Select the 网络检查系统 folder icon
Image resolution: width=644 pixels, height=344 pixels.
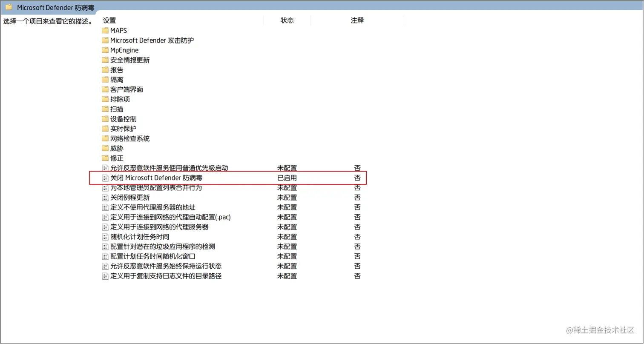(x=105, y=138)
